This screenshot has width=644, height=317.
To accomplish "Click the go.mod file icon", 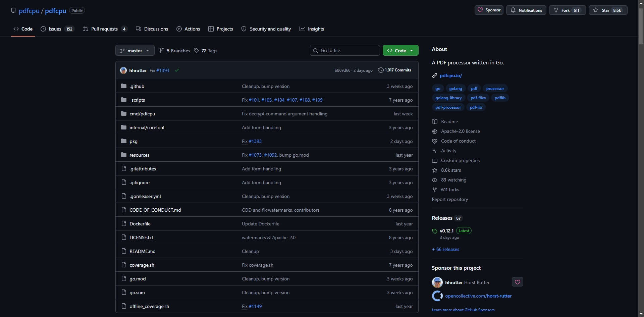I will tap(124, 278).
